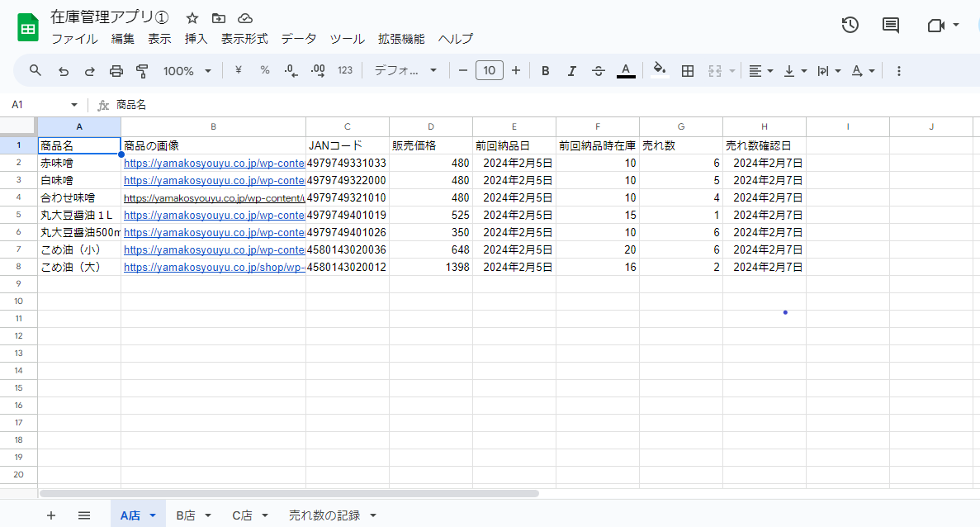Open the 表示形式 menu

[x=244, y=39]
